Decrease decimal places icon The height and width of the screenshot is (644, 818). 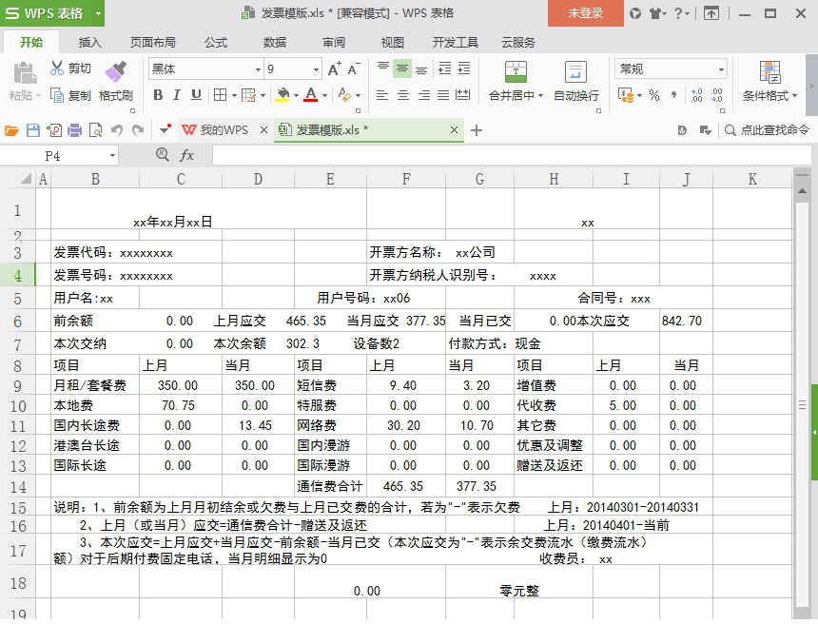(717, 95)
